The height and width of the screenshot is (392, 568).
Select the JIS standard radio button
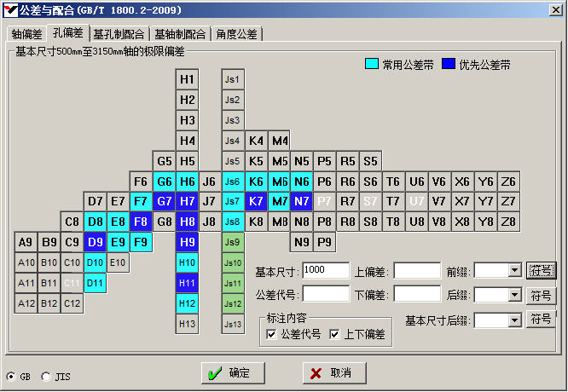tap(45, 376)
